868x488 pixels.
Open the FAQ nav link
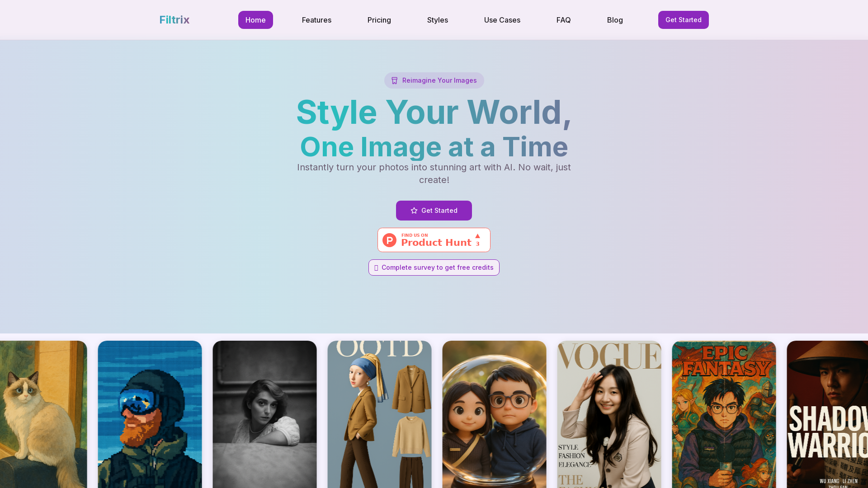[563, 20]
